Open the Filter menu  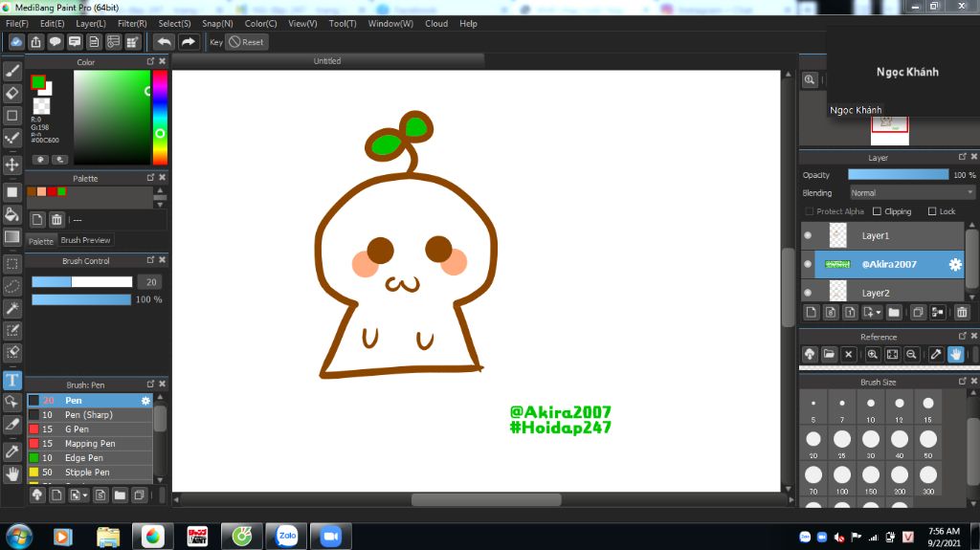pyautogui.click(x=132, y=23)
